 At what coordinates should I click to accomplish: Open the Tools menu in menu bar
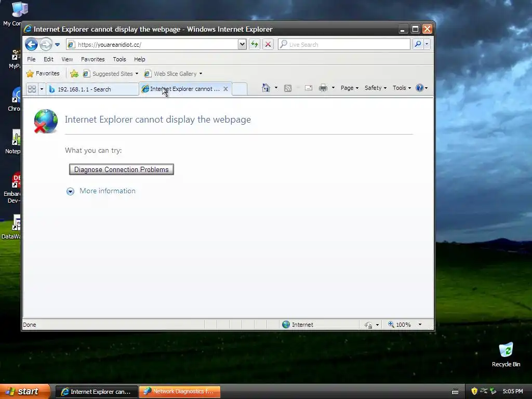pos(119,59)
